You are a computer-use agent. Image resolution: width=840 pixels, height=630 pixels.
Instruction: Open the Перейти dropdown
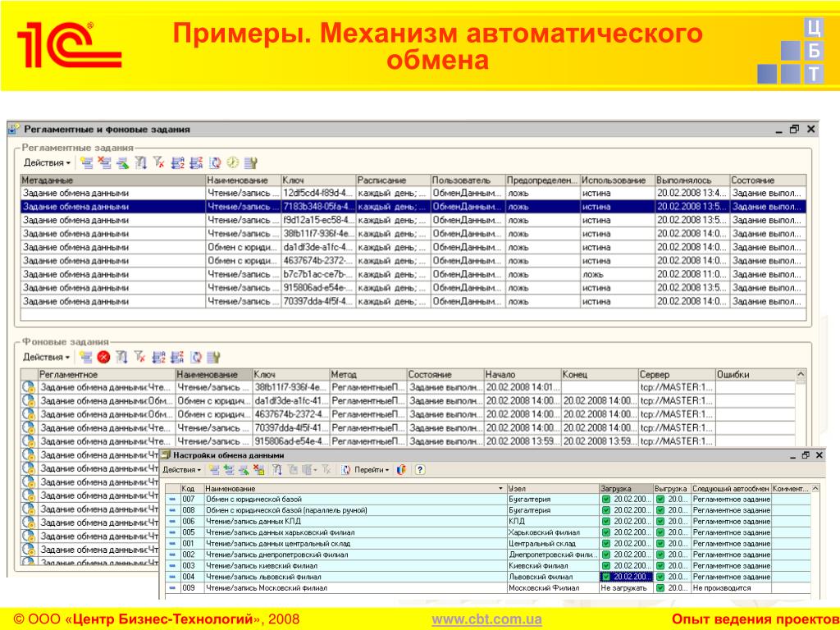pos(372,470)
